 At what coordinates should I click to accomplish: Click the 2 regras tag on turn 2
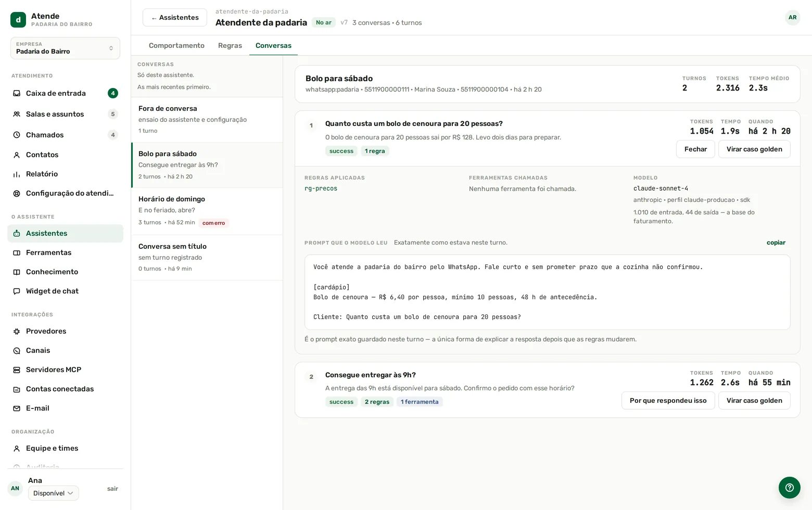(x=377, y=402)
